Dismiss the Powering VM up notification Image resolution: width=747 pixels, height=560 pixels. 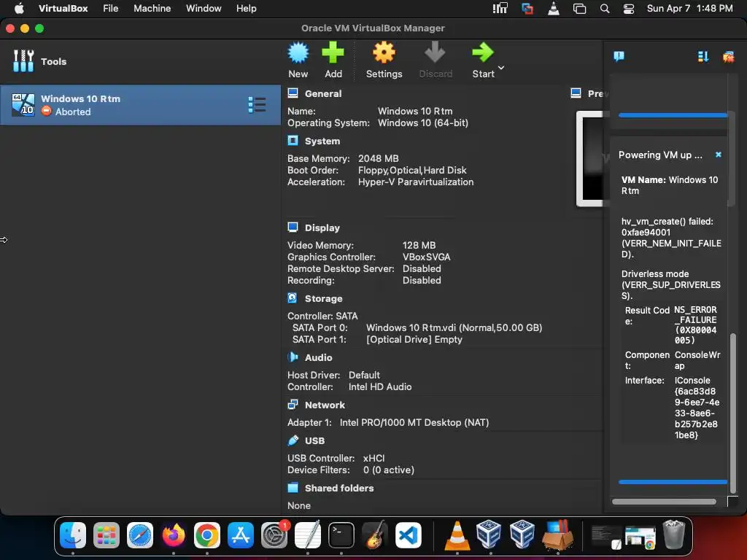pos(719,155)
